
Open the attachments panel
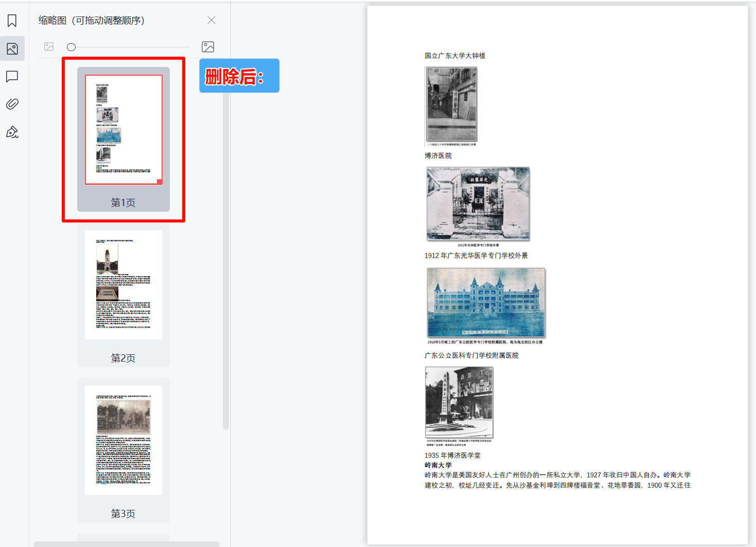tap(12, 104)
